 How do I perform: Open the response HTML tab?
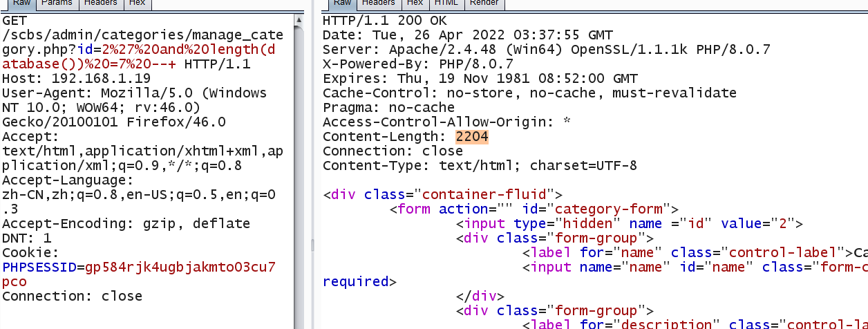pyautogui.click(x=446, y=3)
